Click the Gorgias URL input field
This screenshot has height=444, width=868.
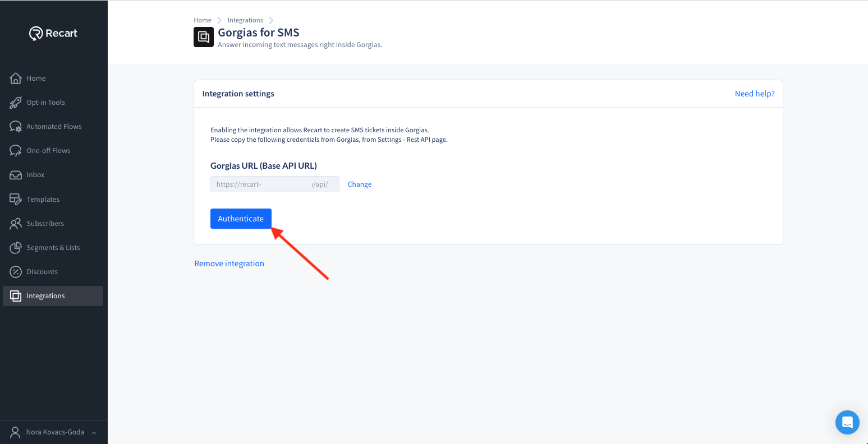(275, 184)
